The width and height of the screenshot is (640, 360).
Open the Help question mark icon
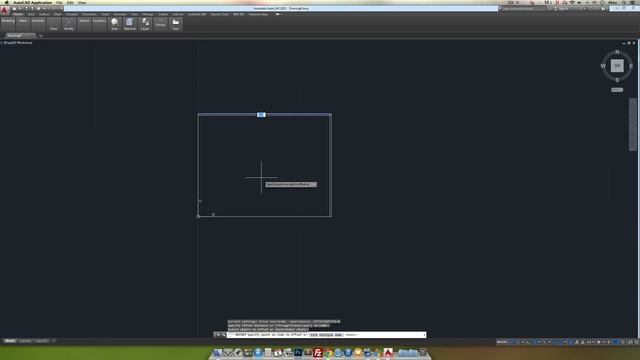pyautogui.click(x=603, y=9)
